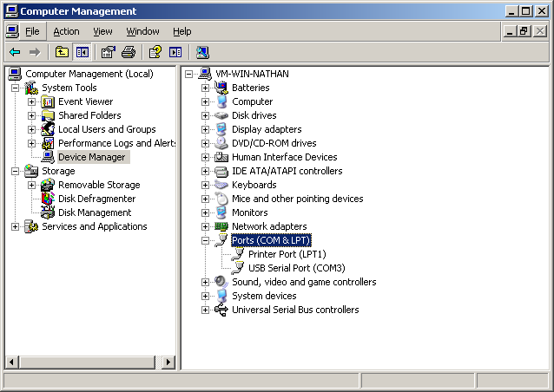Expand Performance Logs and Alerts node
554x392 pixels.
click(31, 143)
